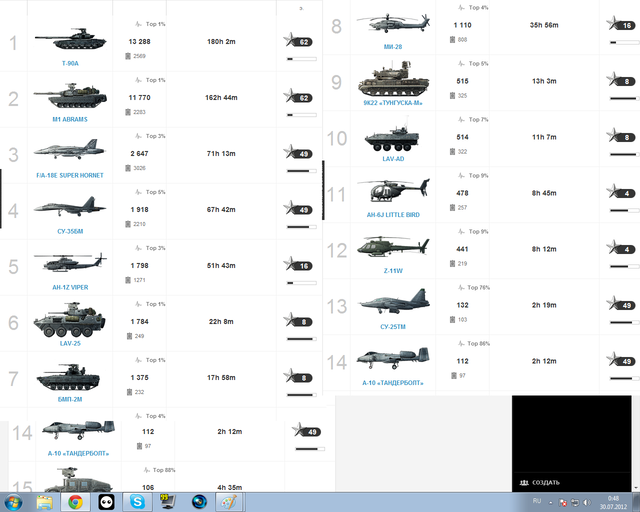The image size is (640, 512).
Task: Click the time value 13h 3m
Action: (x=544, y=81)
